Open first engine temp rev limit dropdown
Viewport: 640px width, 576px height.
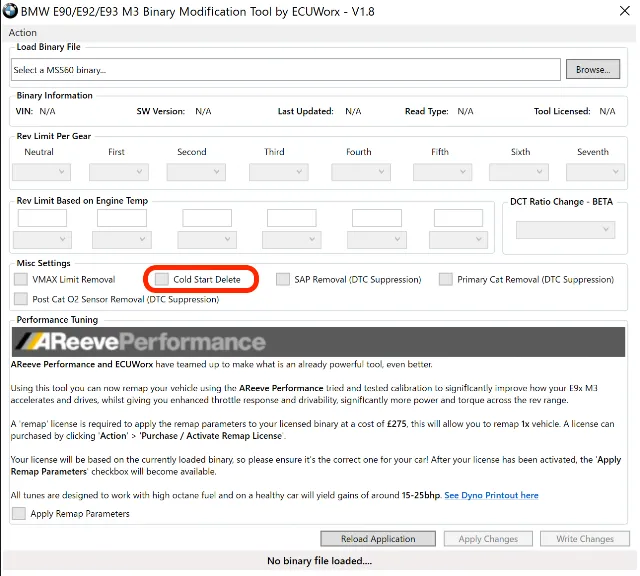coord(42,240)
